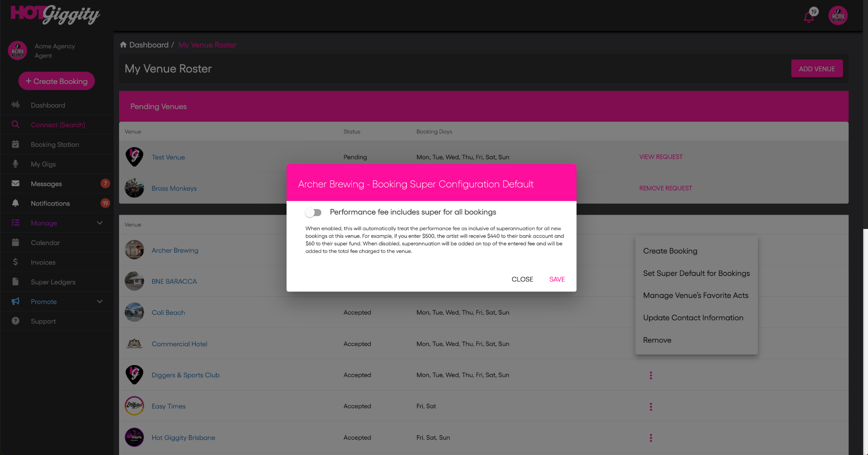Click the Diggers & Sports Club logo
The image size is (868, 455).
click(134, 375)
